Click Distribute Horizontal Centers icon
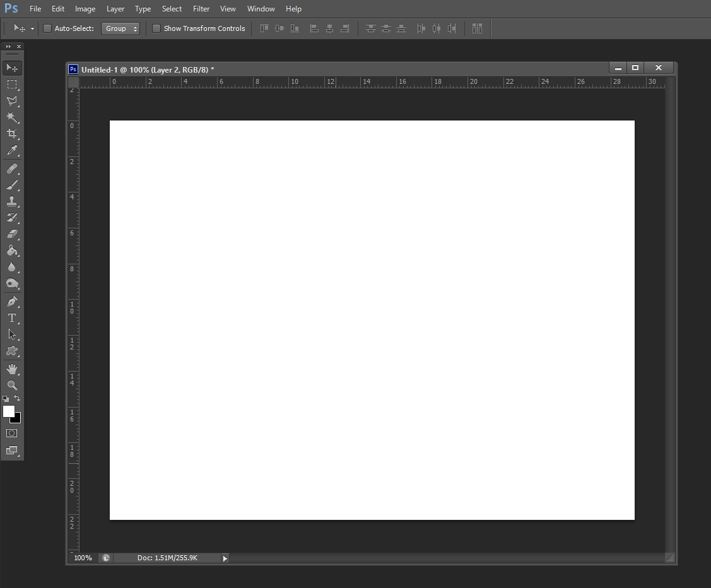The height and width of the screenshot is (588, 711). point(436,28)
